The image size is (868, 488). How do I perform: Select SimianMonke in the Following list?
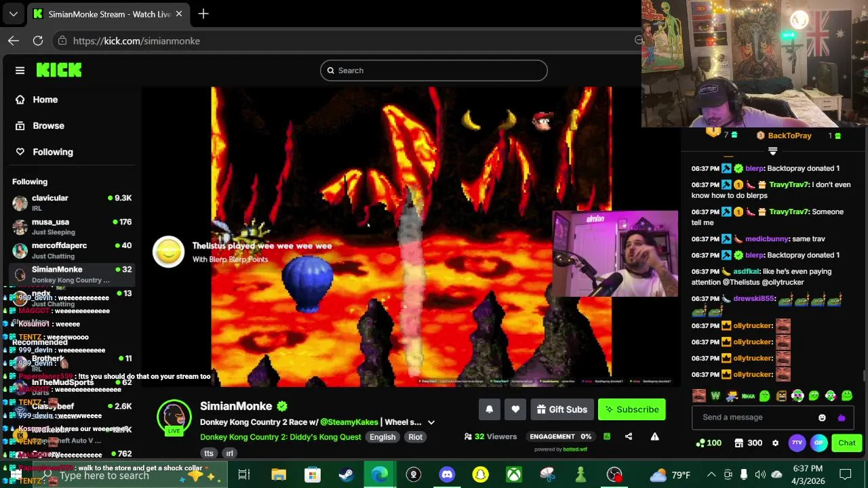[x=71, y=274]
